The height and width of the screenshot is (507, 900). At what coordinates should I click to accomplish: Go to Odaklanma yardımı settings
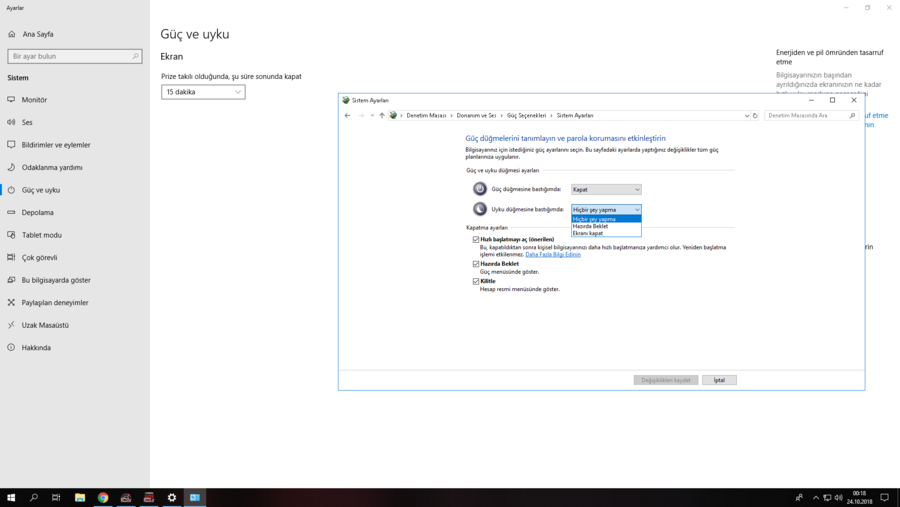pyautogui.click(x=52, y=167)
